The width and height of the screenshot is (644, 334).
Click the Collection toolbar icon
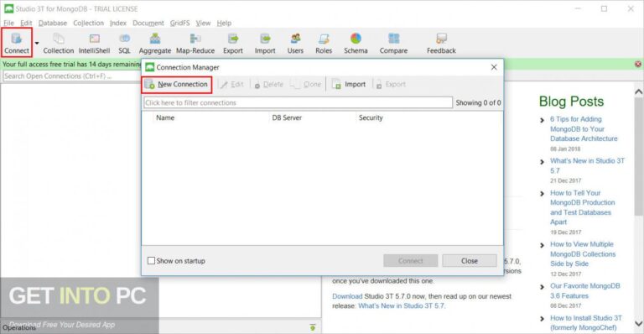coord(59,43)
